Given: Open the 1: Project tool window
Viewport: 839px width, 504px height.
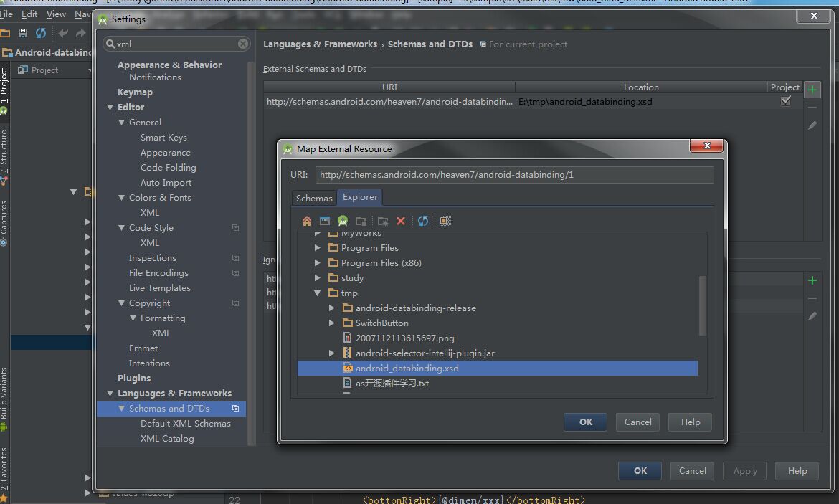Looking at the screenshot, I should tap(4, 91).
